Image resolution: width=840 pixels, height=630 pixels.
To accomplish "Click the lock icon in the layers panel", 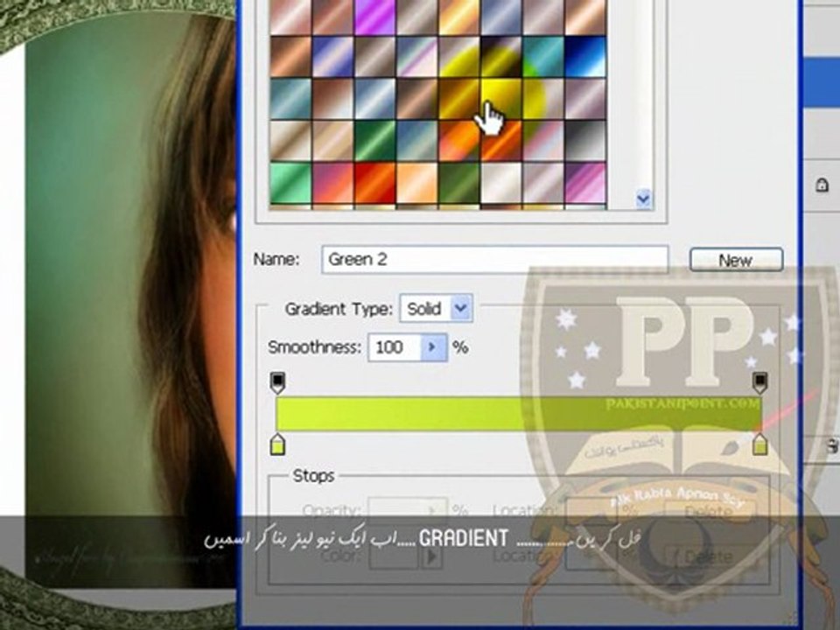I will 822,185.
